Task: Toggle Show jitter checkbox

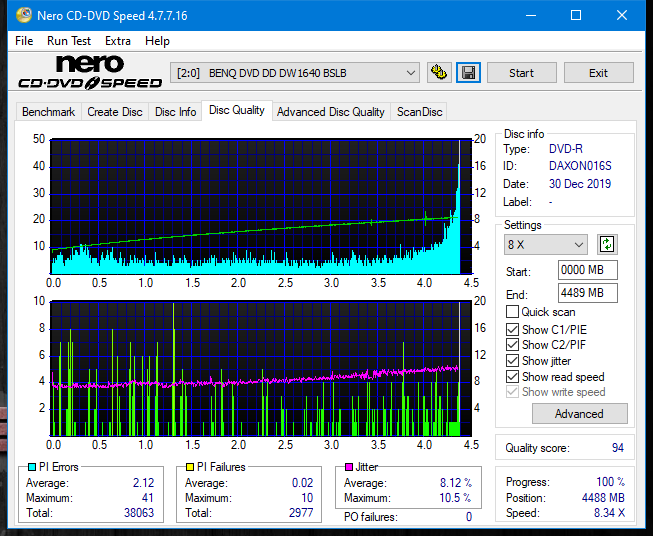Action: [x=512, y=361]
